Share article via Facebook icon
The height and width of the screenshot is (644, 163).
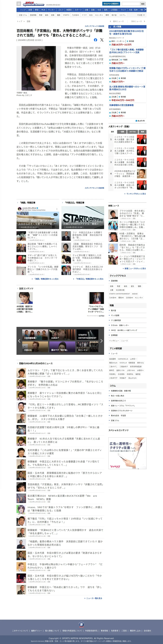[95, 40]
